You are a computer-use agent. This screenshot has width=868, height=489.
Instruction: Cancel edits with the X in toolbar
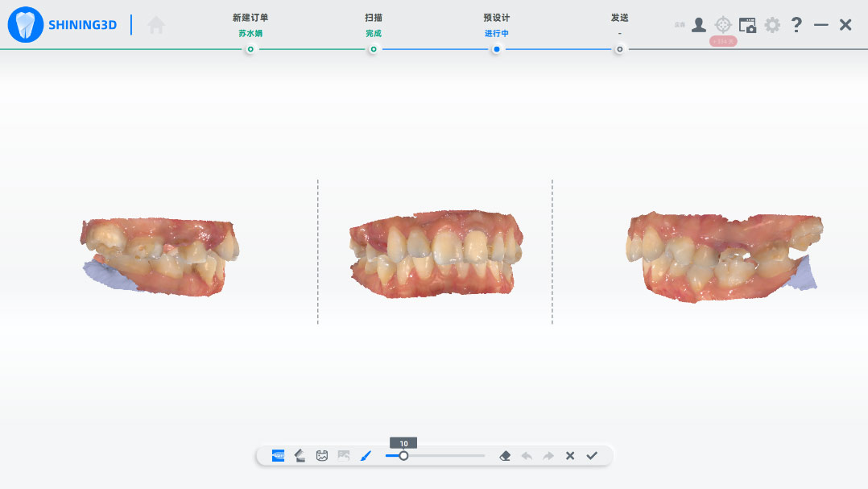pos(570,456)
